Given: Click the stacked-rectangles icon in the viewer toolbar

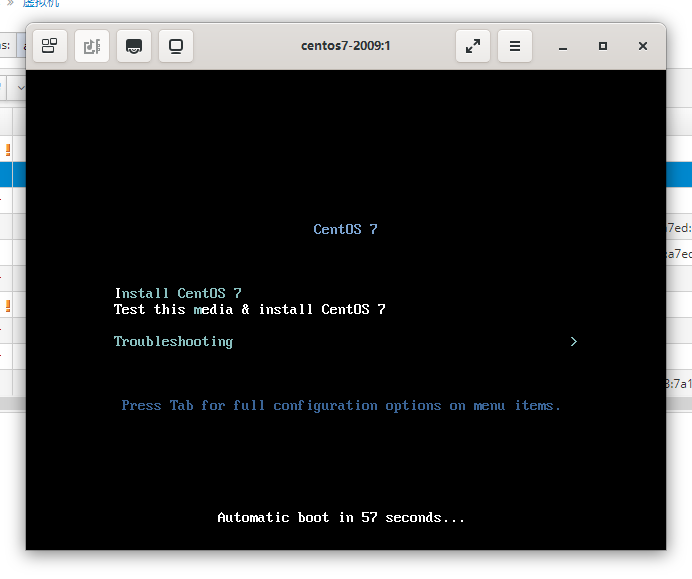Looking at the screenshot, I should 50,46.
